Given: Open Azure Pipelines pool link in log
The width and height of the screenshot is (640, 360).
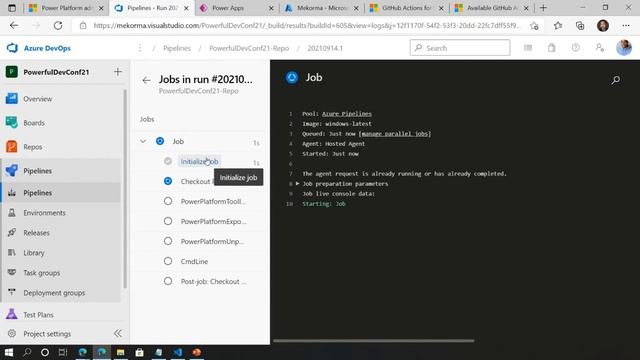Looking at the screenshot, I should tap(347, 113).
